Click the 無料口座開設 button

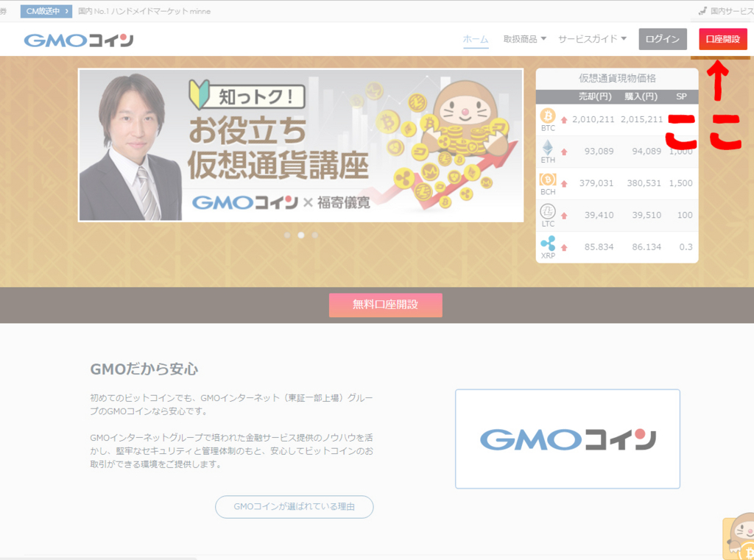pyautogui.click(x=386, y=305)
